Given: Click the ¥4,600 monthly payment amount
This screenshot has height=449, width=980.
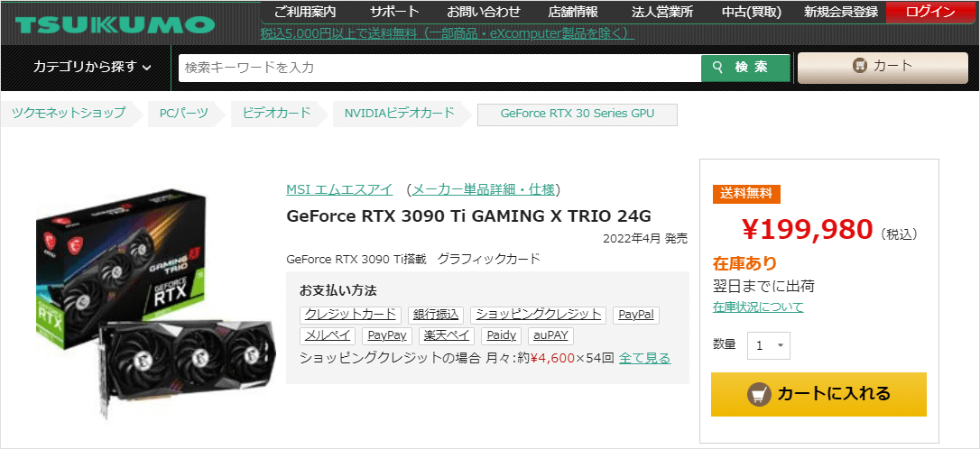Looking at the screenshot, I should click(x=552, y=359).
